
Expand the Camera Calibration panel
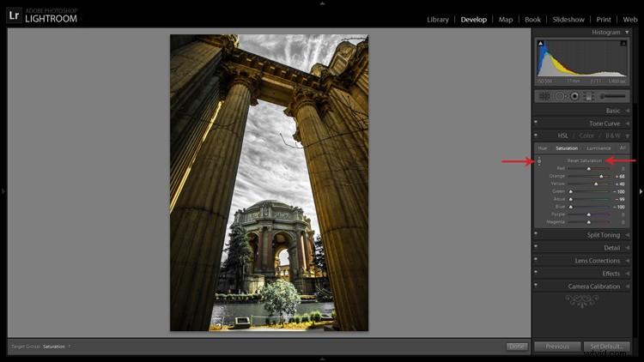click(627, 287)
